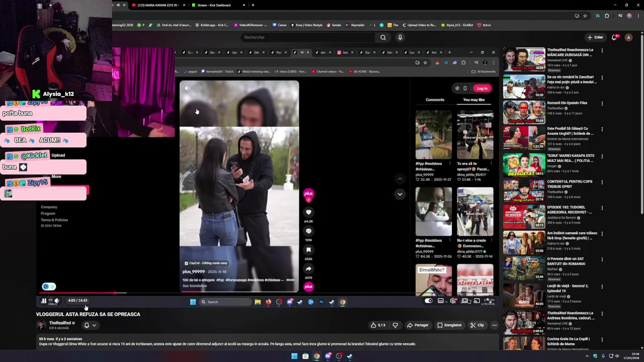Open All Bookmarks folder in inner browser
Screen dimensions: 644x362
pos(484,71)
